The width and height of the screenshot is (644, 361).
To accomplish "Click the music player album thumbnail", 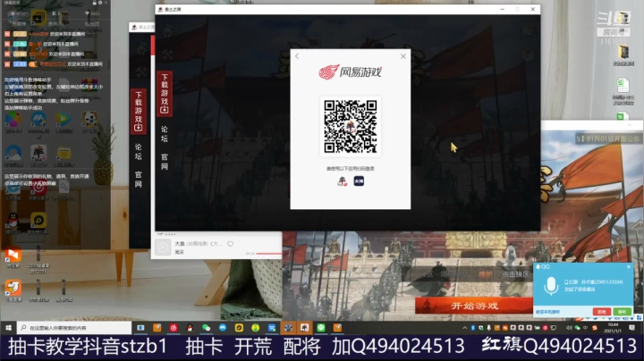I will pos(163,248).
